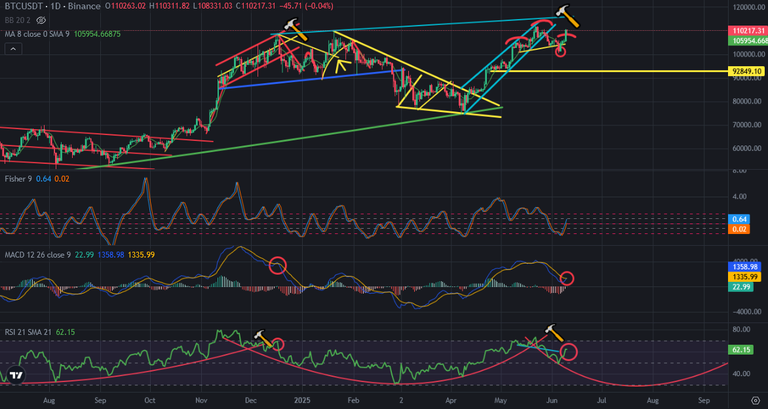Select the hammer icon at December price top

point(295,29)
